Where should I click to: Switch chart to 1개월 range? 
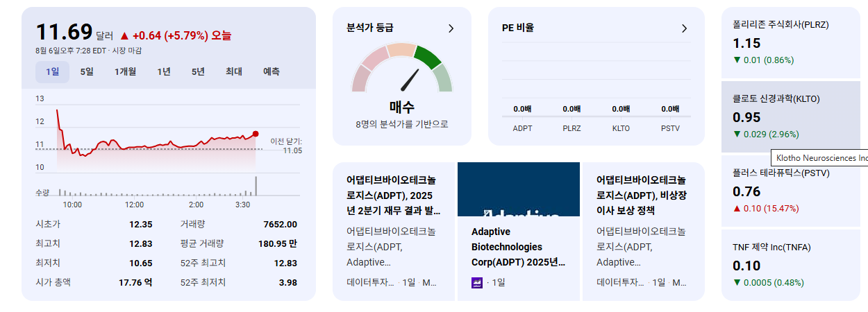point(125,71)
